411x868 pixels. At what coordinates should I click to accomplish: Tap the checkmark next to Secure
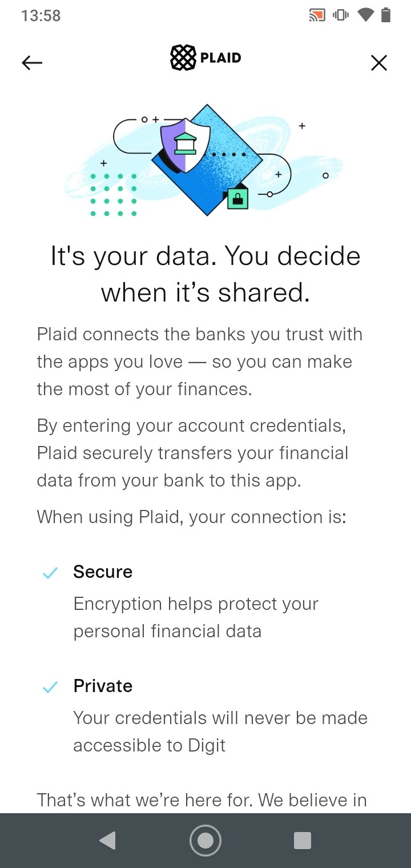pos(50,573)
